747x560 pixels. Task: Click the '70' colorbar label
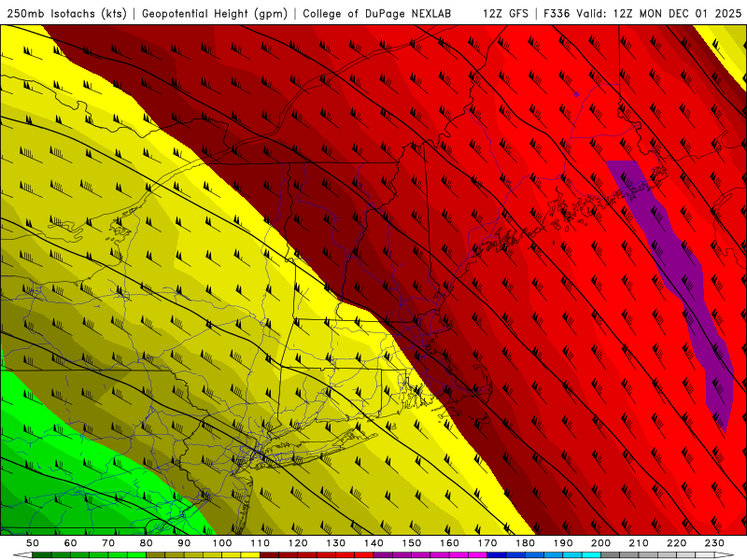point(108,543)
